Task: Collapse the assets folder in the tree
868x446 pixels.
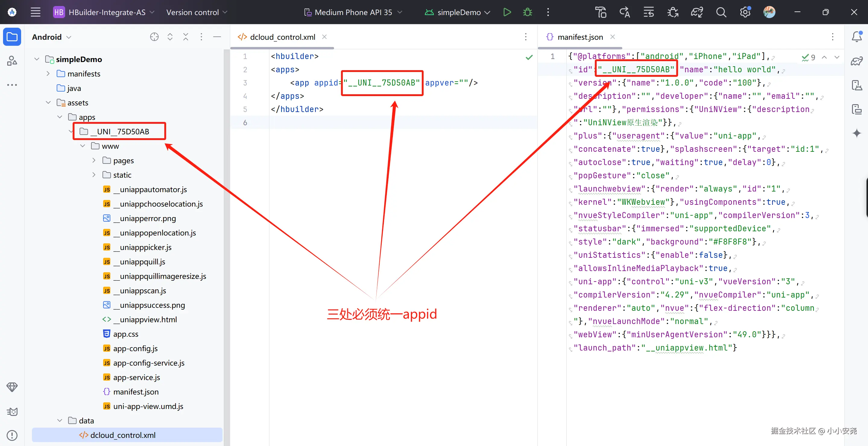Action: [x=48, y=102]
